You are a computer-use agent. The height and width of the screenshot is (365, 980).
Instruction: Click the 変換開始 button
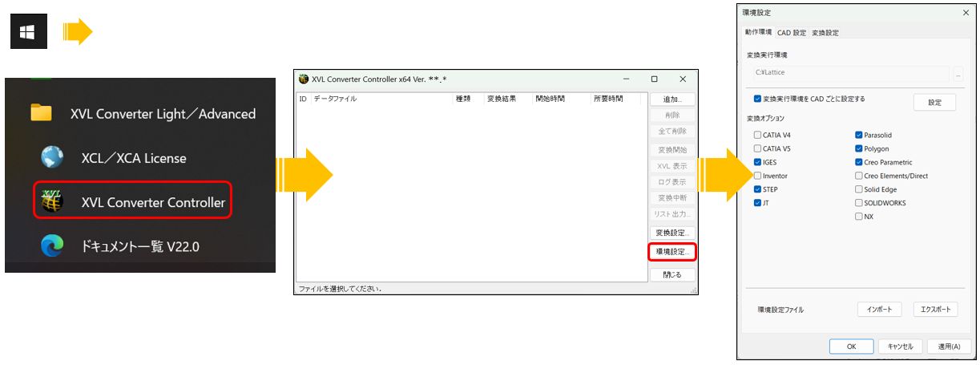[672, 150]
